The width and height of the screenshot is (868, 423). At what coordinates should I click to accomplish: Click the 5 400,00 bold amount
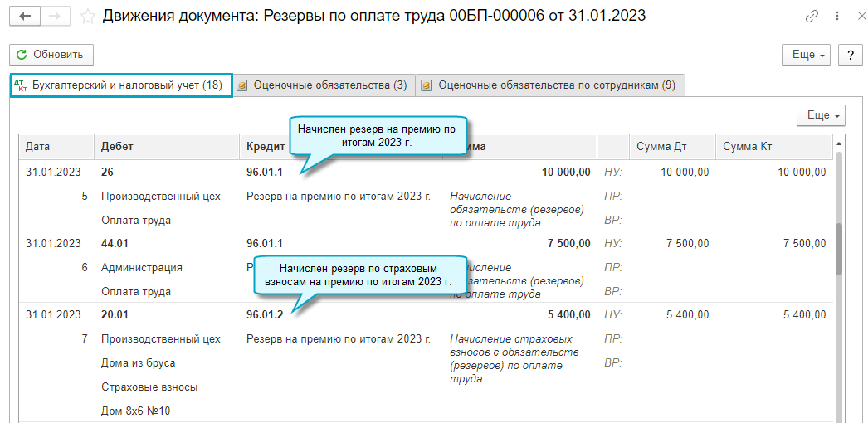point(569,315)
